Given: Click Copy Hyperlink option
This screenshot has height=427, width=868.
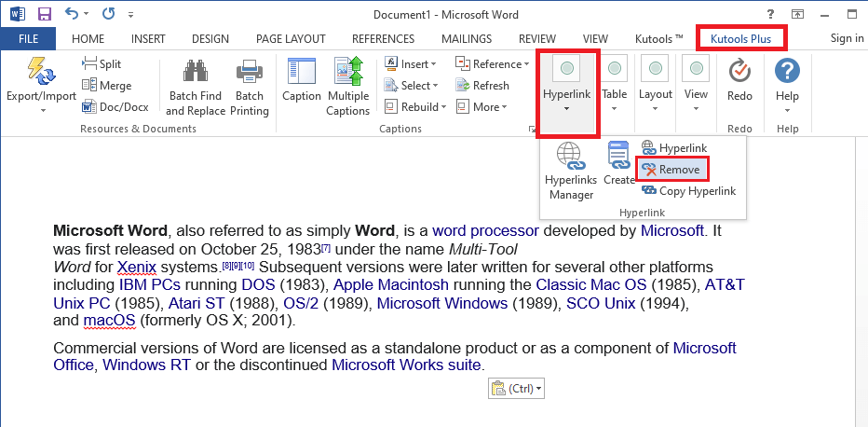Looking at the screenshot, I should point(688,191).
